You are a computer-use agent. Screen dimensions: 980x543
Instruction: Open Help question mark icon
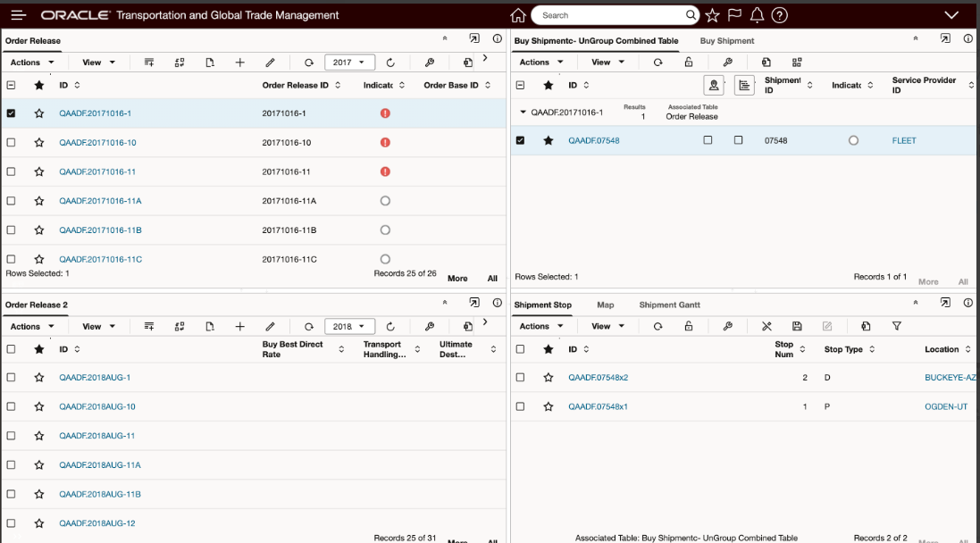(779, 15)
